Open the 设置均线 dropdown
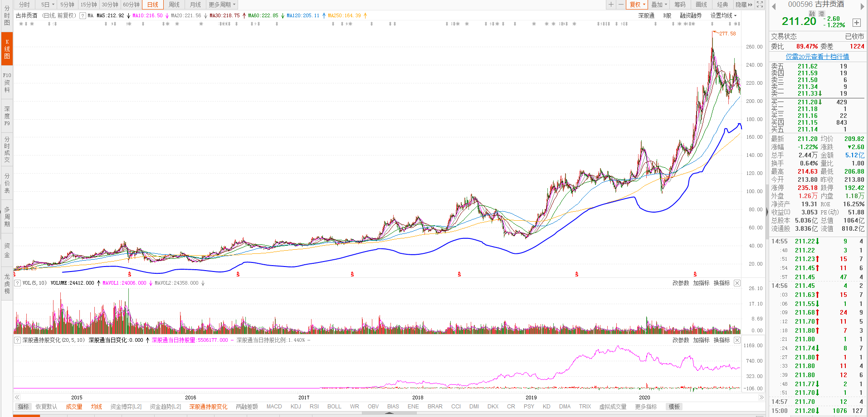Screen dimensions: 868x417 pyautogui.click(x=723, y=15)
